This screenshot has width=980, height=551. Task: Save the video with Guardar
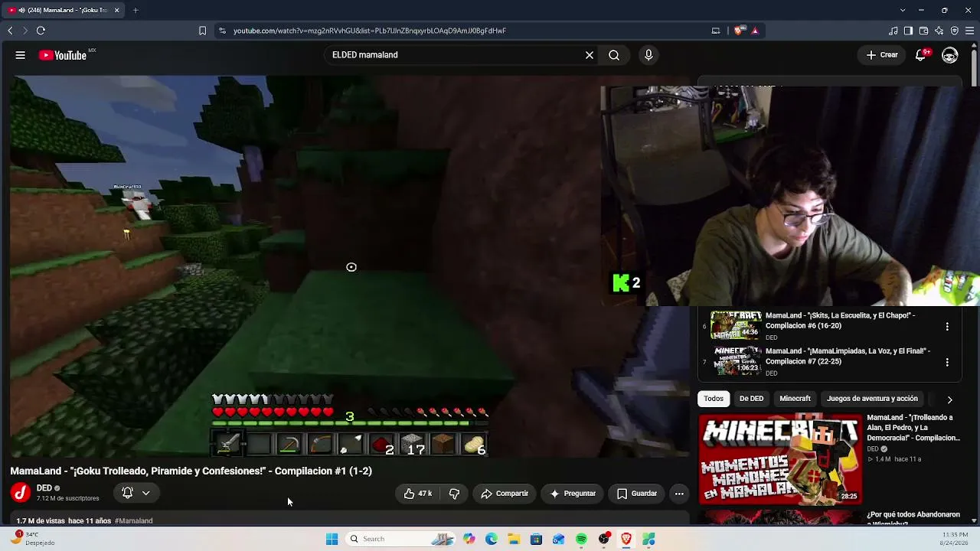point(637,494)
